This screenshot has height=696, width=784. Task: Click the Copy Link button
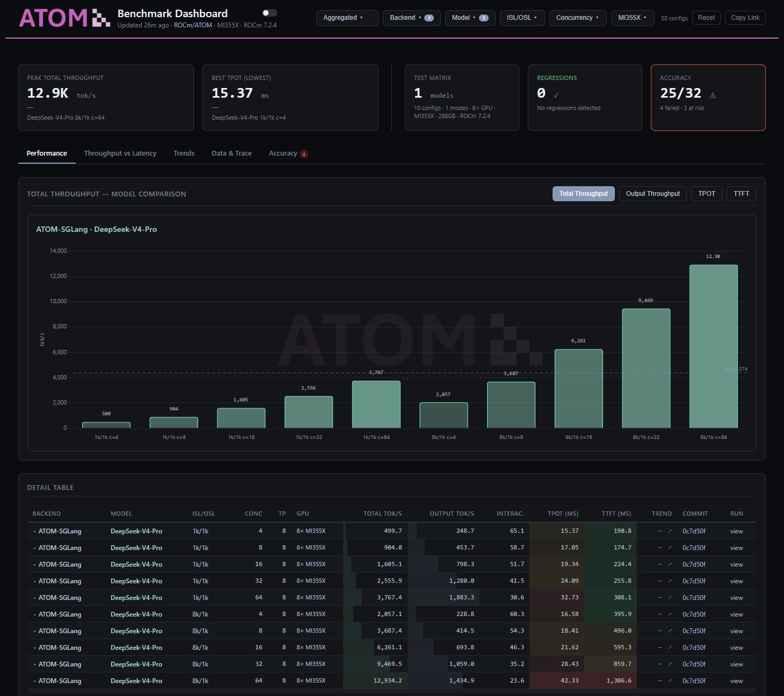745,18
